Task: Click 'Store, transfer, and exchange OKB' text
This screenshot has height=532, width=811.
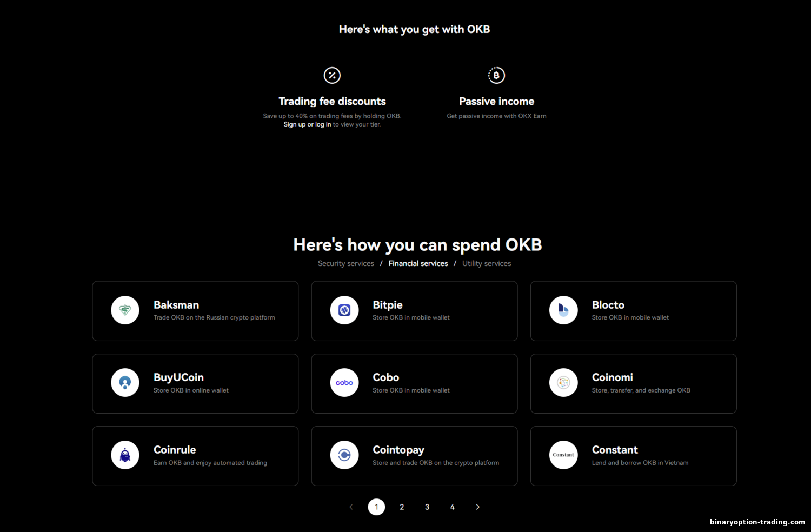Action: pos(641,390)
